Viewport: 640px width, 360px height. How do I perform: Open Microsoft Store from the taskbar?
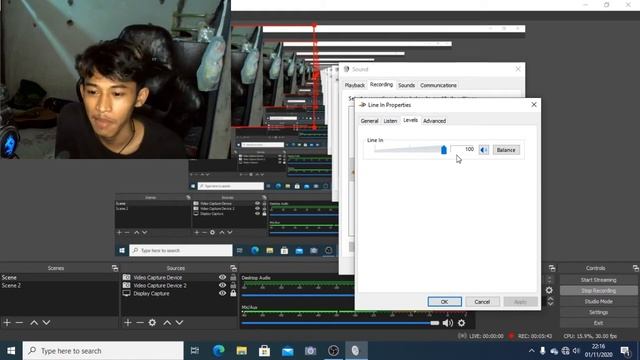click(264, 351)
